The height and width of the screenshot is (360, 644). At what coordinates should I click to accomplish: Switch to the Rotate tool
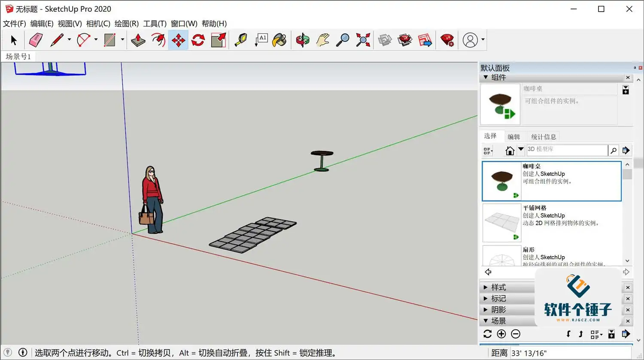[x=198, y=39]
